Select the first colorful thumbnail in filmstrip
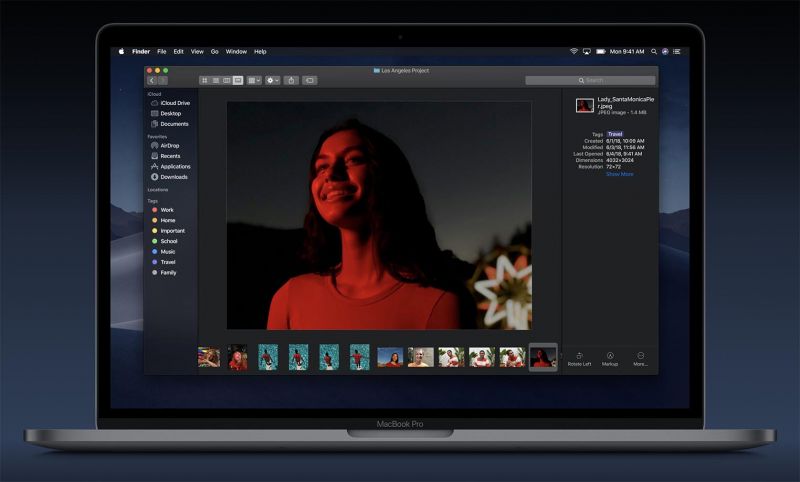Viewport: 800px width, 482px height. (209, 357)
